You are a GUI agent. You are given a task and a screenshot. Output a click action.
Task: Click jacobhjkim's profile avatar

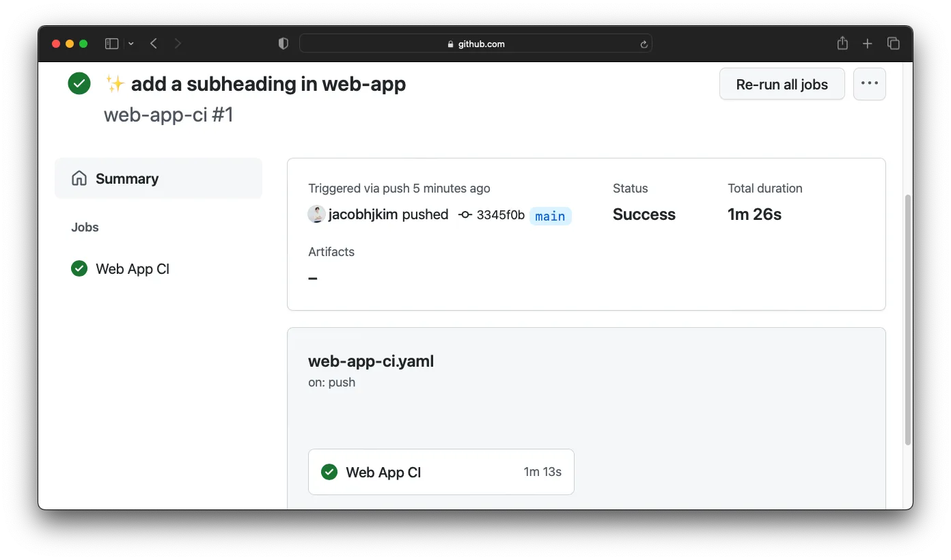316,214
